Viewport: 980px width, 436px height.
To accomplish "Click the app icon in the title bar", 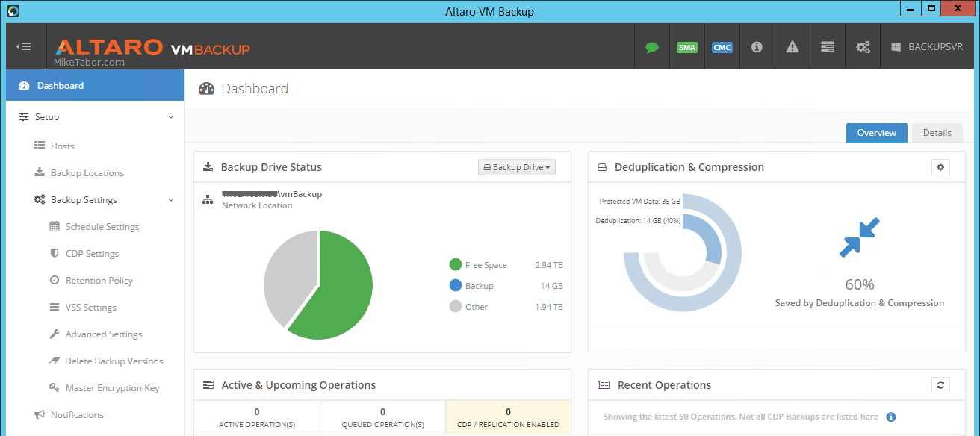I will [13, 11].
